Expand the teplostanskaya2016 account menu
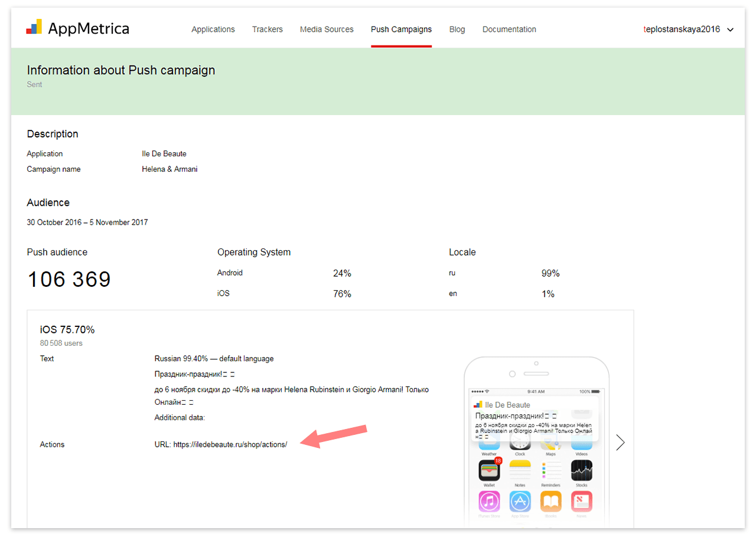This screenshot has width=756, height=537. (x=688, y=30)
